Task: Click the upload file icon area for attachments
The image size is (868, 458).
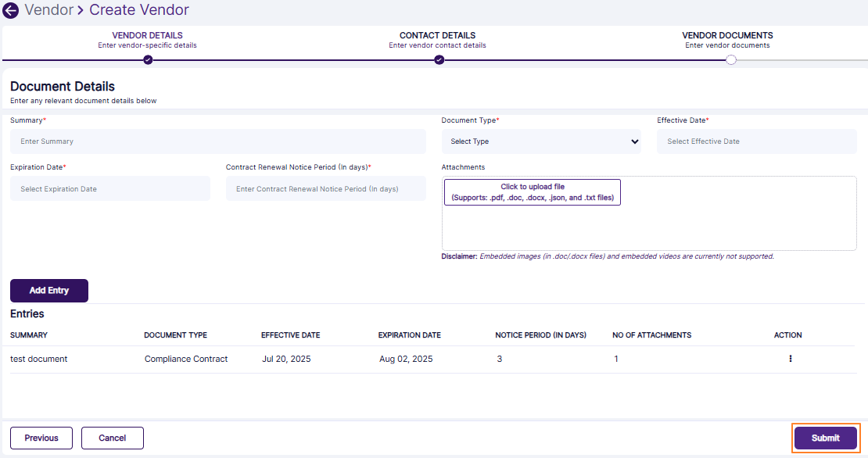Action: (x=532, y=191)
